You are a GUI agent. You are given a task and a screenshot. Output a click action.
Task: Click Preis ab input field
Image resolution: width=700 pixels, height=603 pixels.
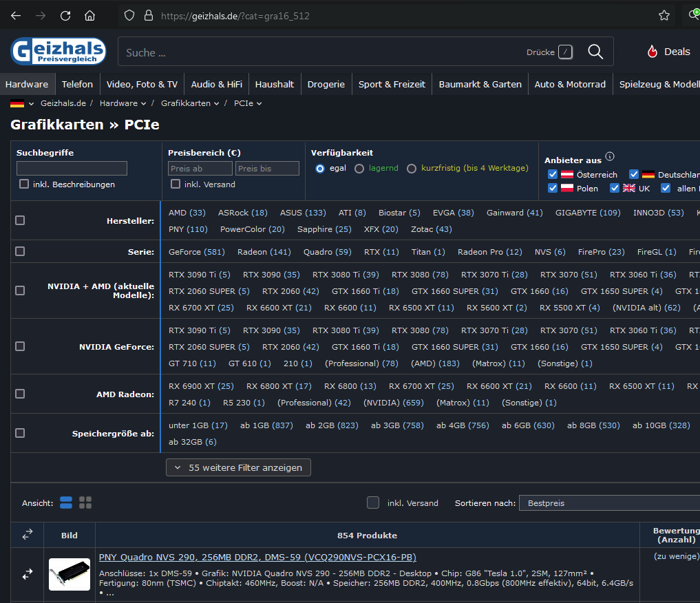pyautogui.click(x=200, y=168)
